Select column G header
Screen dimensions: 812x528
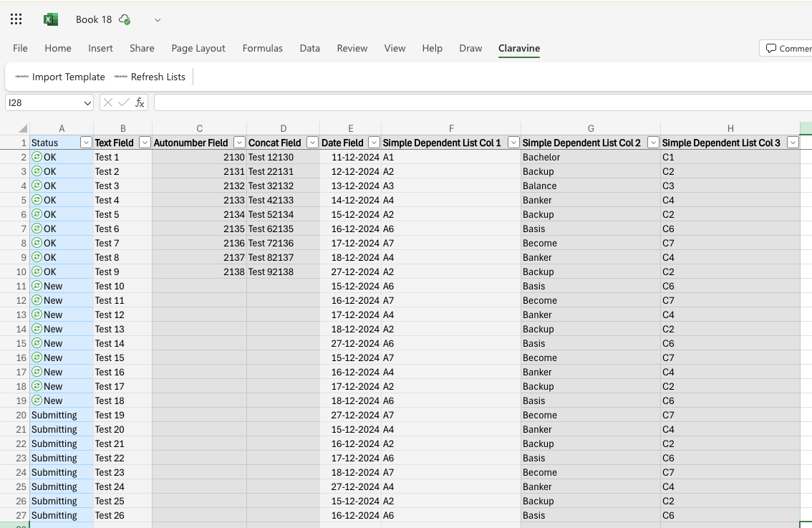pyautogui.click(x=591, y=128)
